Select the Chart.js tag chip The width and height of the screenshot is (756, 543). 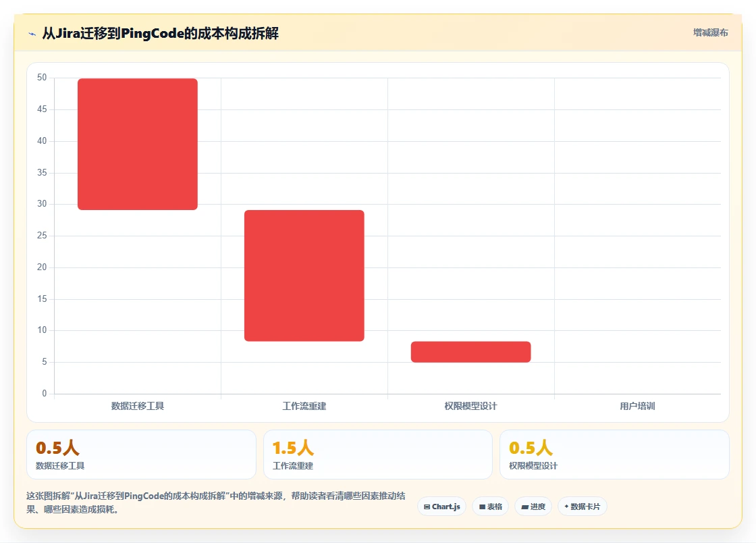coord(441,507)
